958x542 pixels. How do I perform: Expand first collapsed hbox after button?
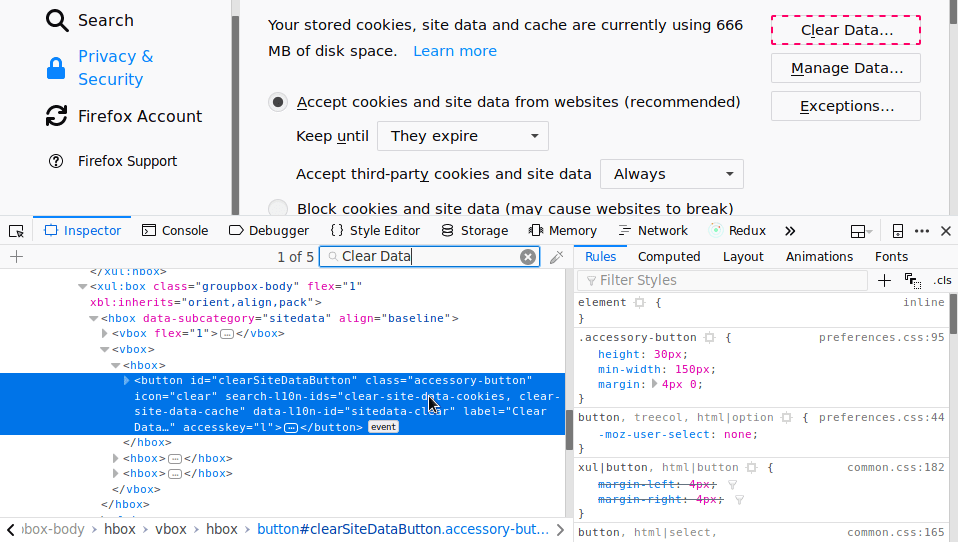[x=115, y=458]
